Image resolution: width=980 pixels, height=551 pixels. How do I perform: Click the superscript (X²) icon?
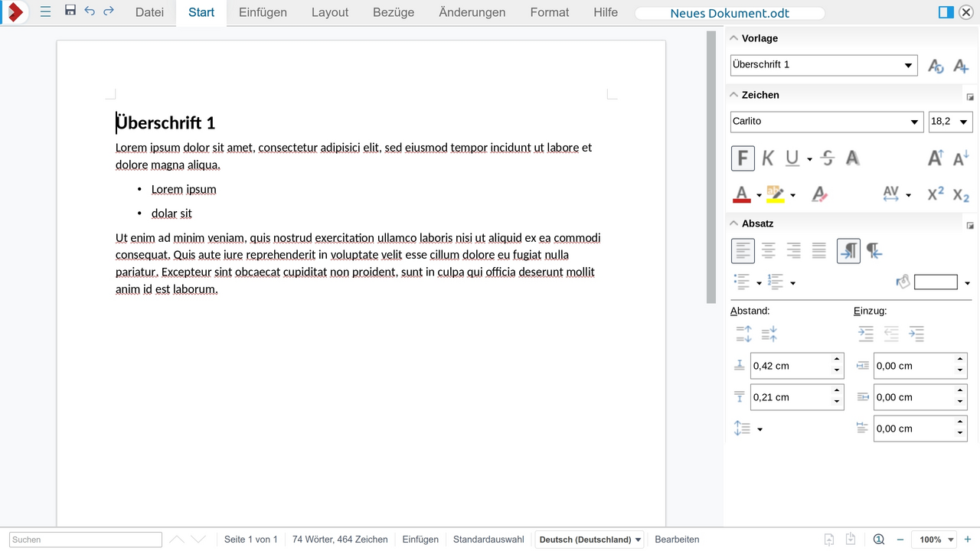934,194
